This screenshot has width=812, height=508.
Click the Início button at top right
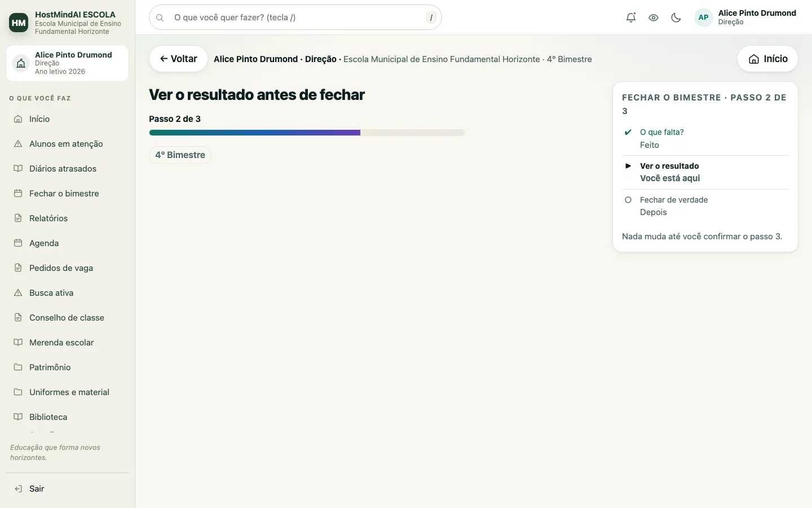coord(767,59)
